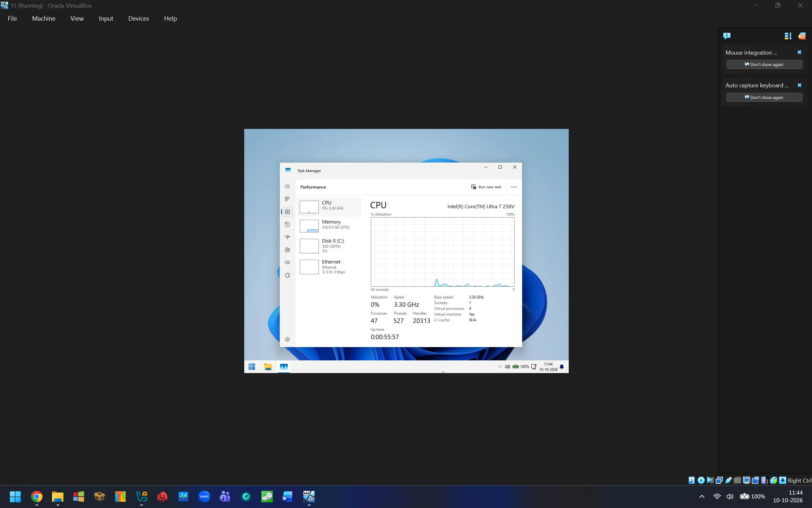This screenshot has height=508, width=812.
Task: Expand Task Manager navigation hamburger menu
Action: 287,186
